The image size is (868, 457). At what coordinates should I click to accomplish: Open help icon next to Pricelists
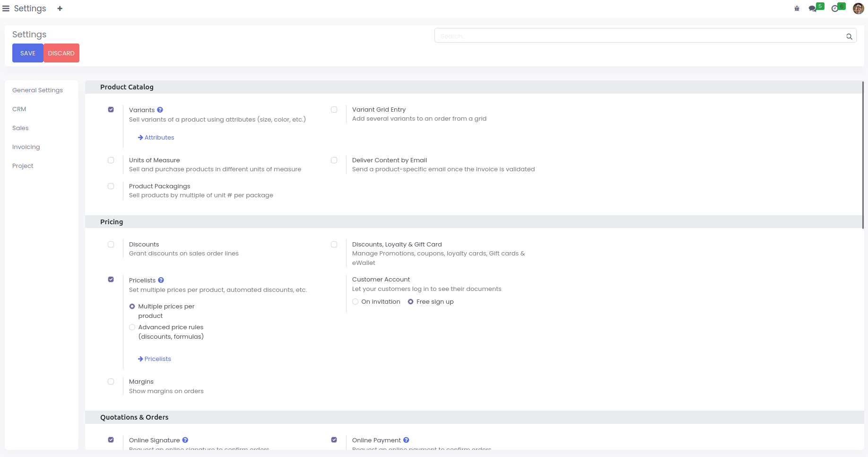tap(161, 280)
